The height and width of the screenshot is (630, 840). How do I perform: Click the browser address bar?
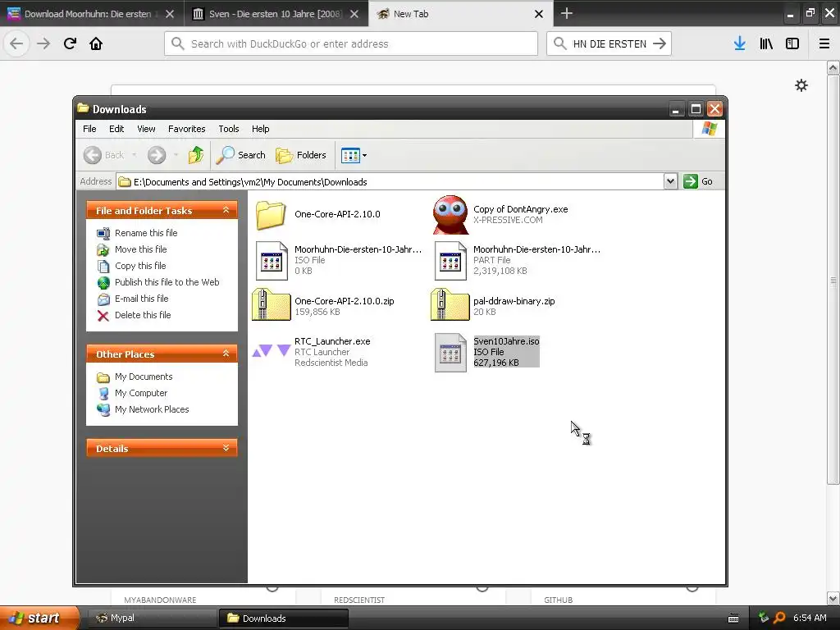pyautogui.click(x=351, y=43)
